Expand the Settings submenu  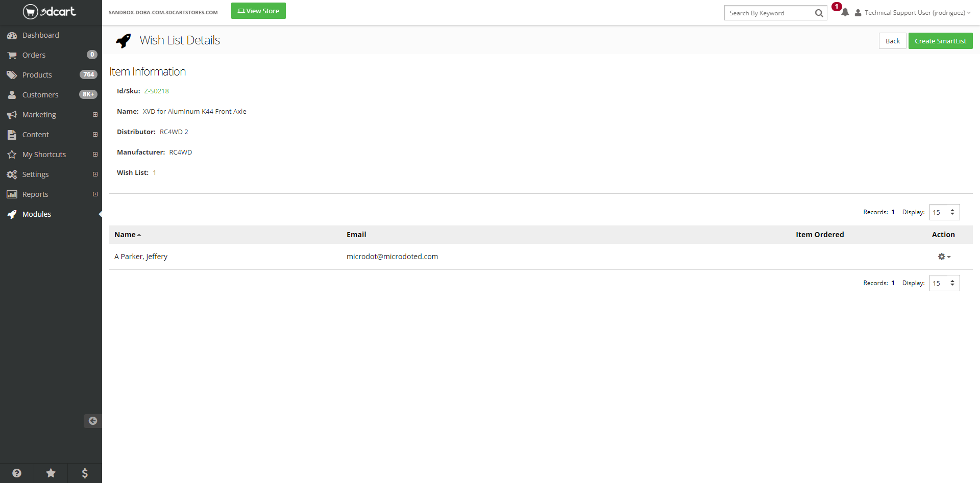95,174
